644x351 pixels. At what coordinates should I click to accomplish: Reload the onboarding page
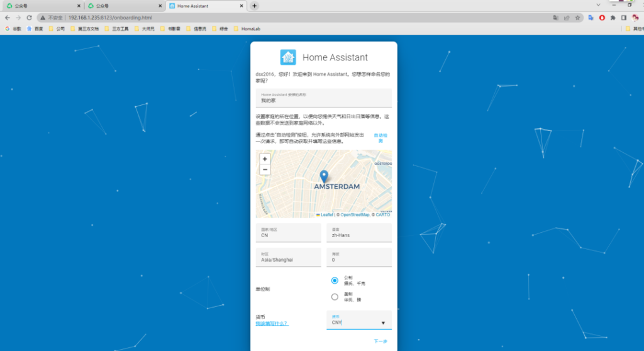(29, 18)
